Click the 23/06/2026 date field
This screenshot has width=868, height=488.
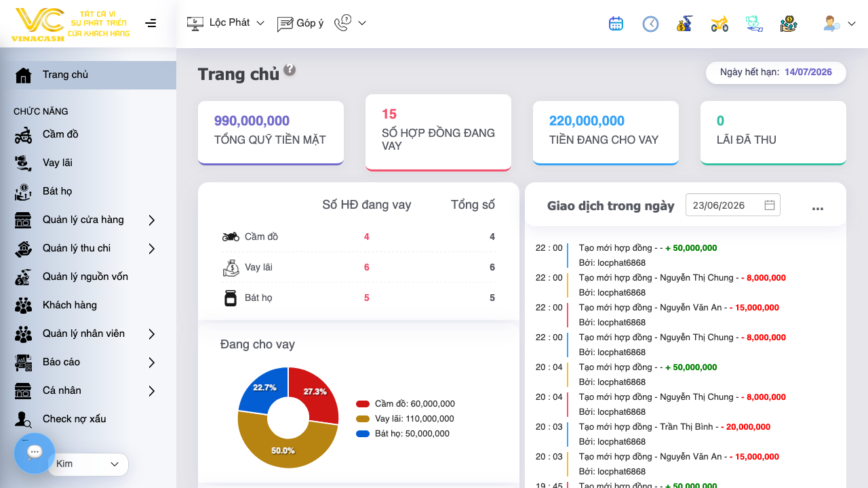tap(733, 205)
